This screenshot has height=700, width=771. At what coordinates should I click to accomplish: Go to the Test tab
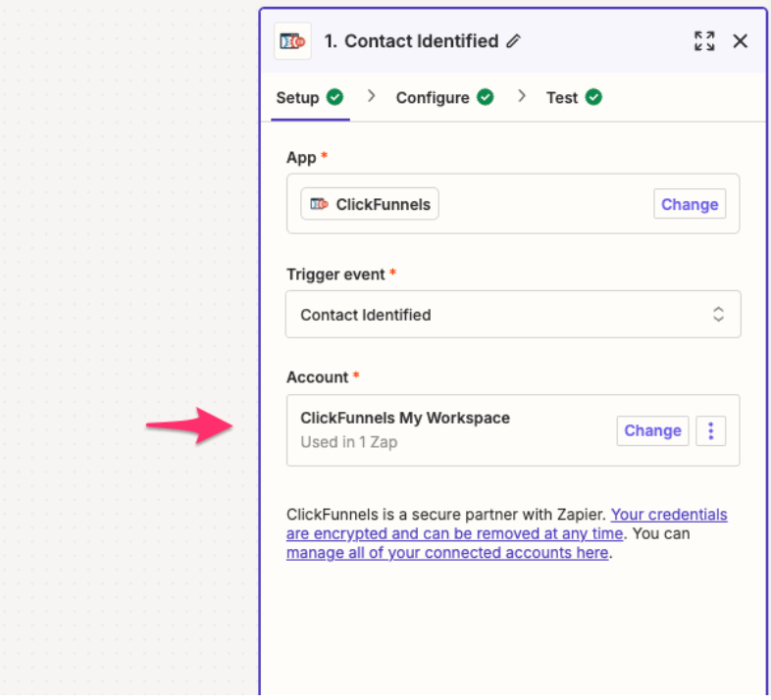[x=562, y=98]
